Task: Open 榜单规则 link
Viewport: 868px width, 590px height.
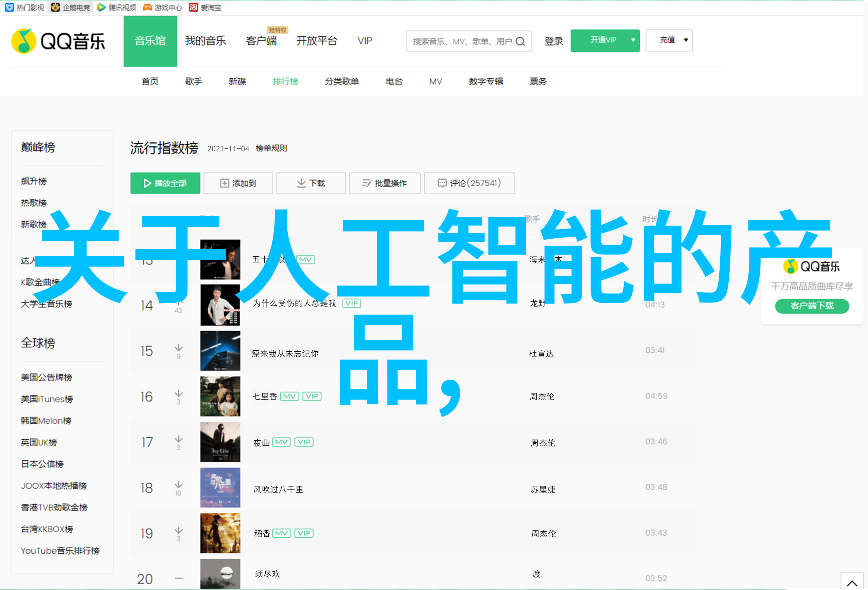Action: tap(271, 149)
